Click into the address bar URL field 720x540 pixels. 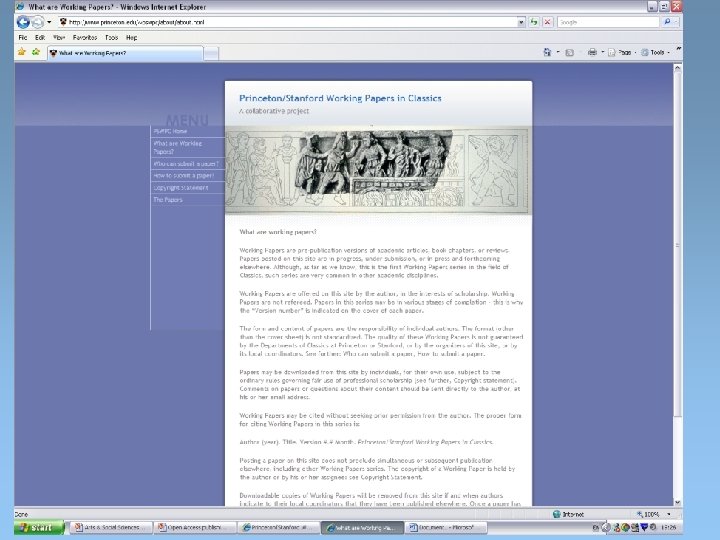click(x=291, y=22)
